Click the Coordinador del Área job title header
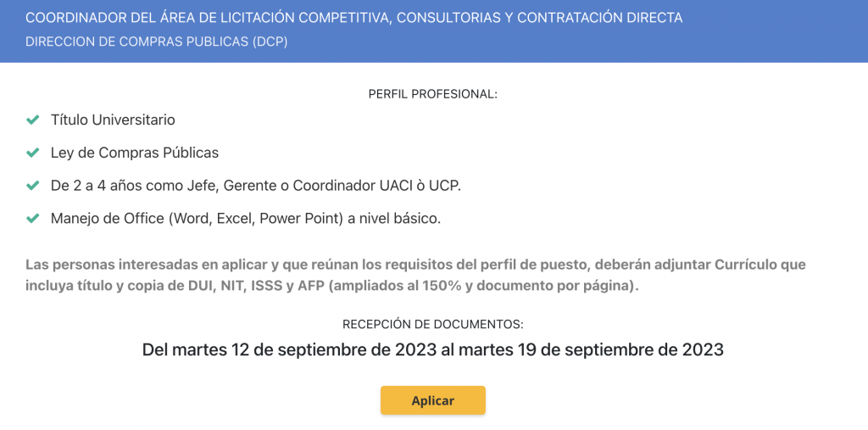Screen dimensions: 868x430 coord(354,18)
